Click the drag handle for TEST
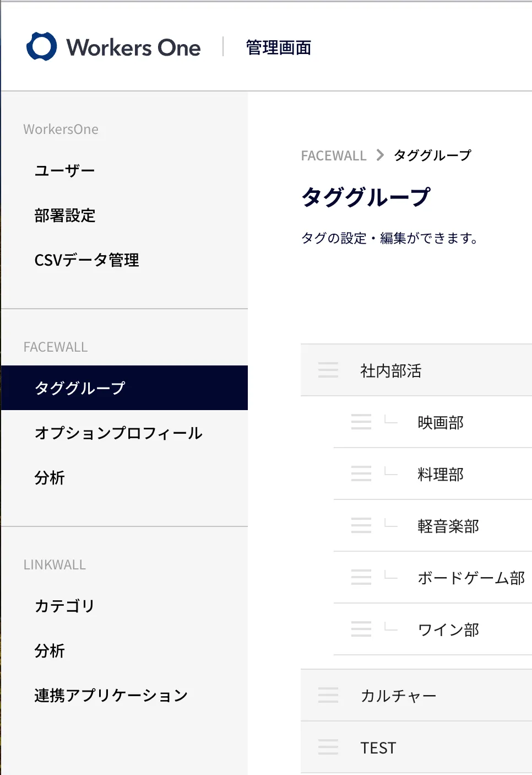 pos(328,747)
